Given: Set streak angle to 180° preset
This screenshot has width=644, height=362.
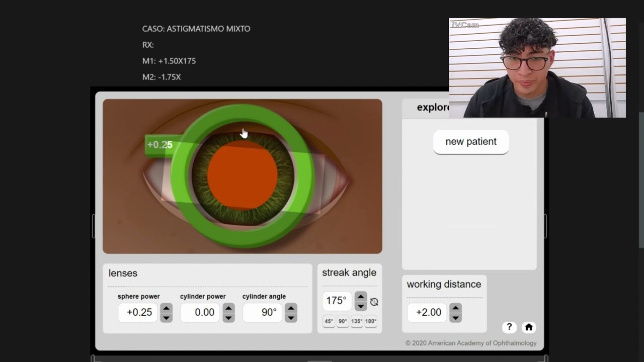Looking at the screenshot, I should pos(371,321).
